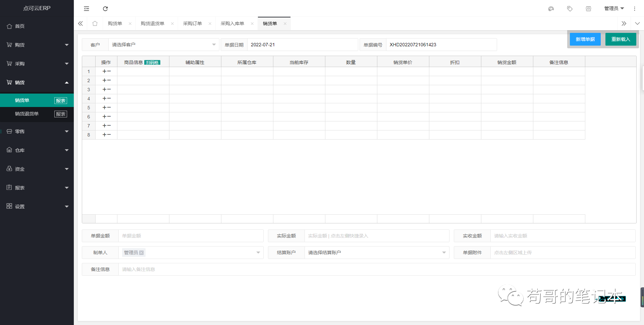Expand the 报表 sidebar menu
This screenshot has height=325, width=644.
pos(37,188)
